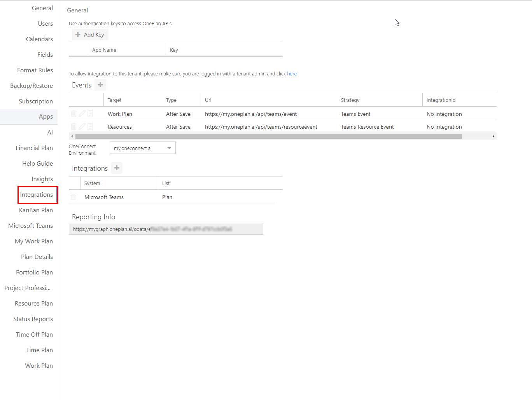
Task: Click the Teams Event strategy cell
Action: [x=355, y=114]
